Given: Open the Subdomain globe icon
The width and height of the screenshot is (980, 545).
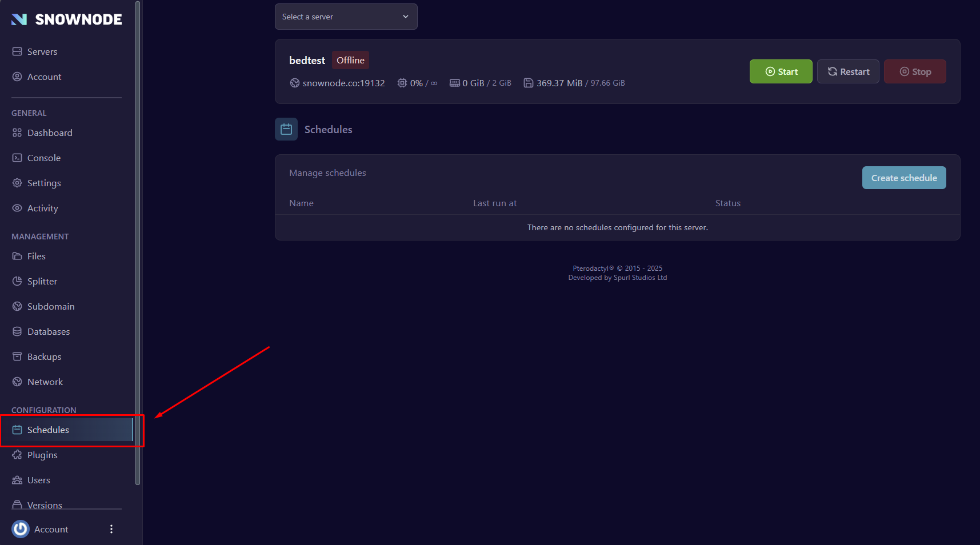Looking at the screenshot, I should click(x=17, y=306).
